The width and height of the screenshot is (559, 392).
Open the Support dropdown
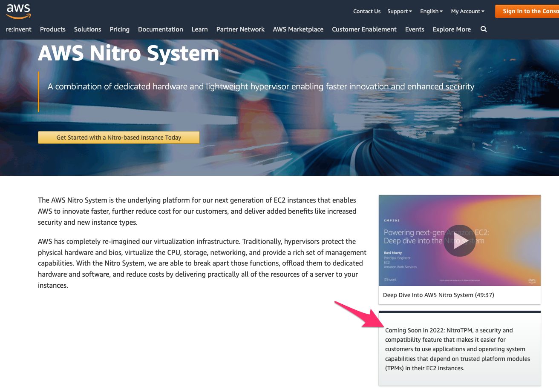(399, 11)
